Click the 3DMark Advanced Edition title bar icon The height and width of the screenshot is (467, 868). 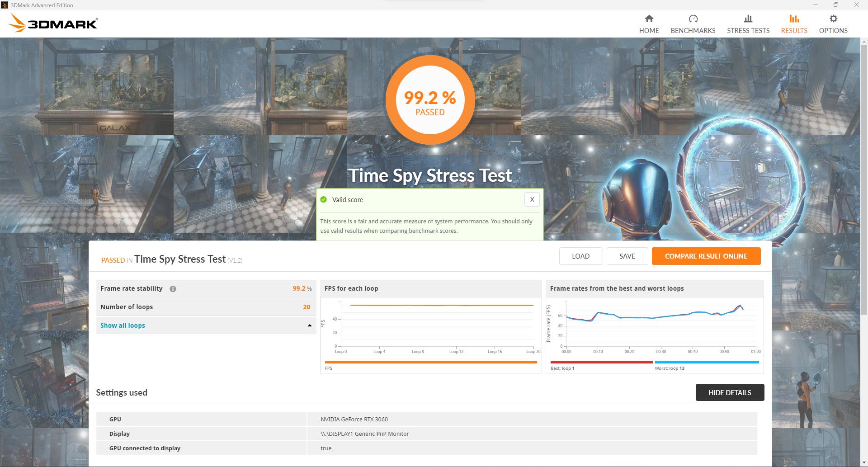[x=5, y=5]
